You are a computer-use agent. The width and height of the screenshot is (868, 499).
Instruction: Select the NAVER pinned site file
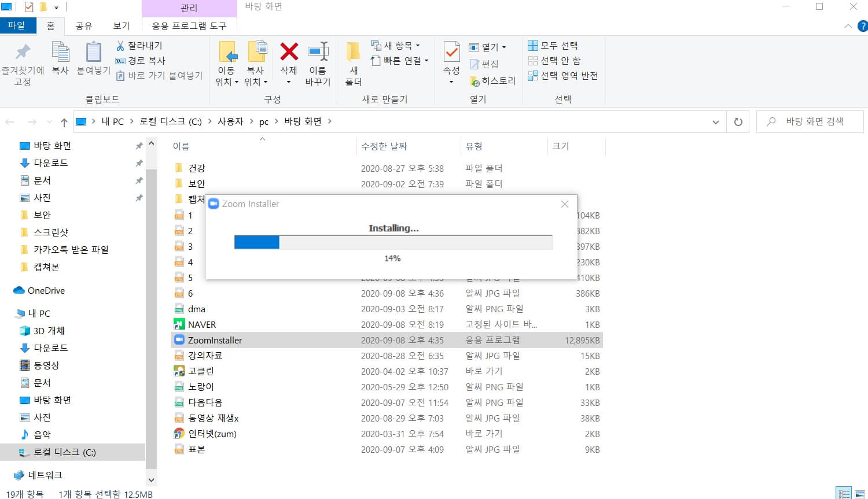pos(202,324)
